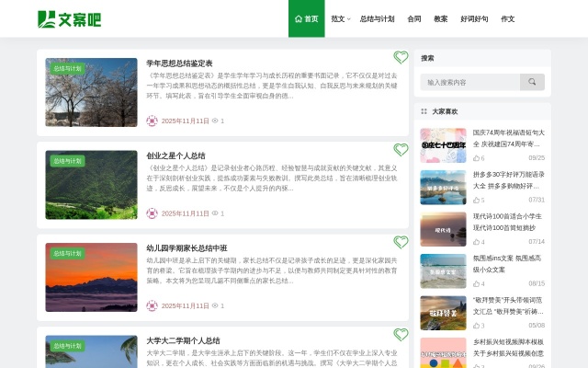
Task: Open the cherry blossom tree article thumbnail
Action: click(x=91, y=92)
